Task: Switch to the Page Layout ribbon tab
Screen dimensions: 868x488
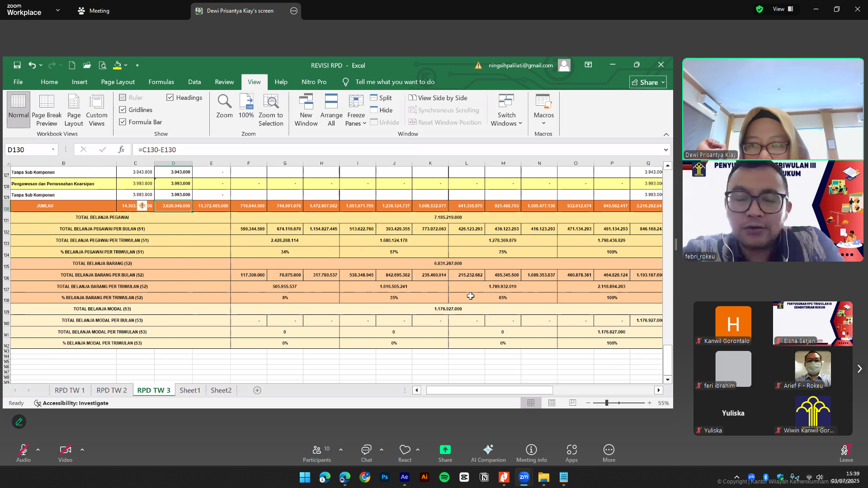Action: 118,82
